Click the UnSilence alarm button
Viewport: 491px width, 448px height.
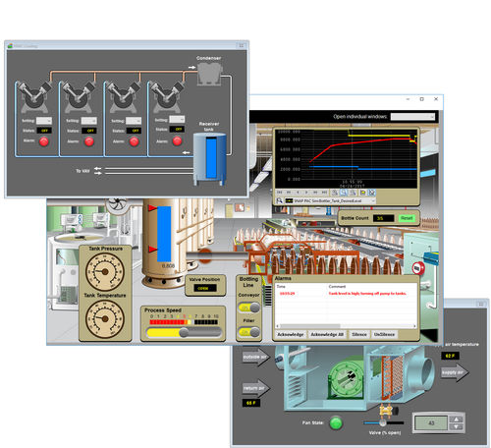(384, 334)
